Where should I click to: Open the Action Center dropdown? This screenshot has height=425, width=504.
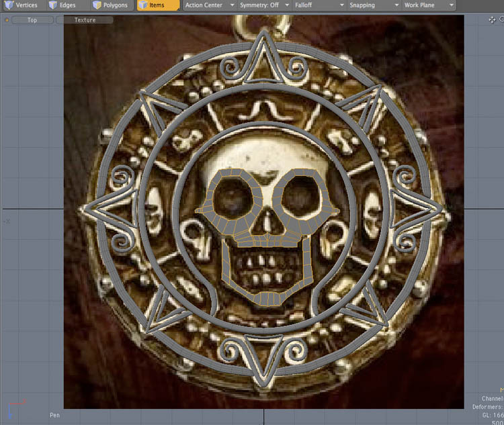pos(210,5)
